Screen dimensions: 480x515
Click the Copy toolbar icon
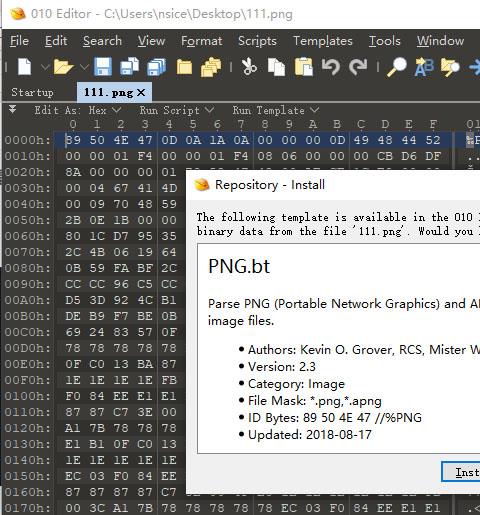click(x=277, y=67)
